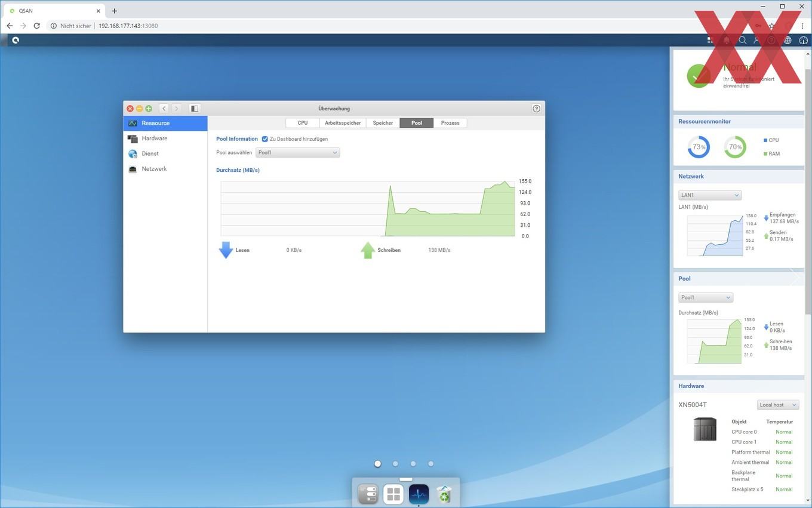Open the Local host dropdown
Viewport: 812px width, 508px height.
(778, 405)
